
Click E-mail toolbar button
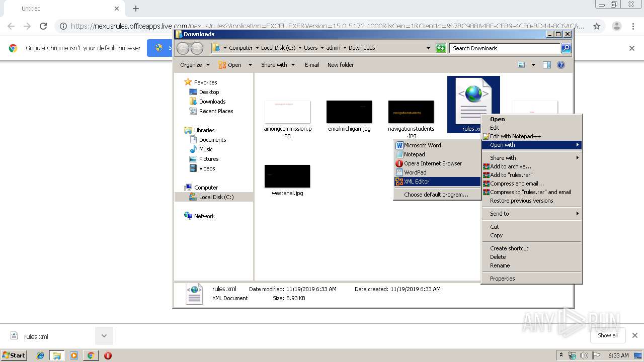312,65
